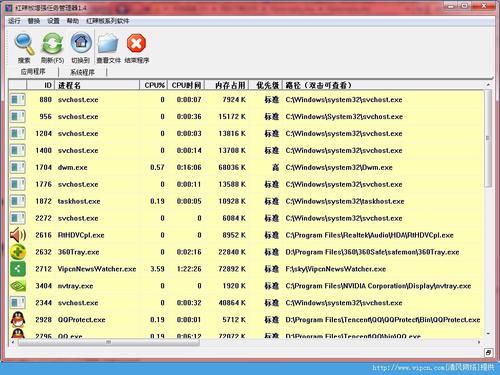Click CPU value 3.59
500x375 pixels.
[157, 269]
